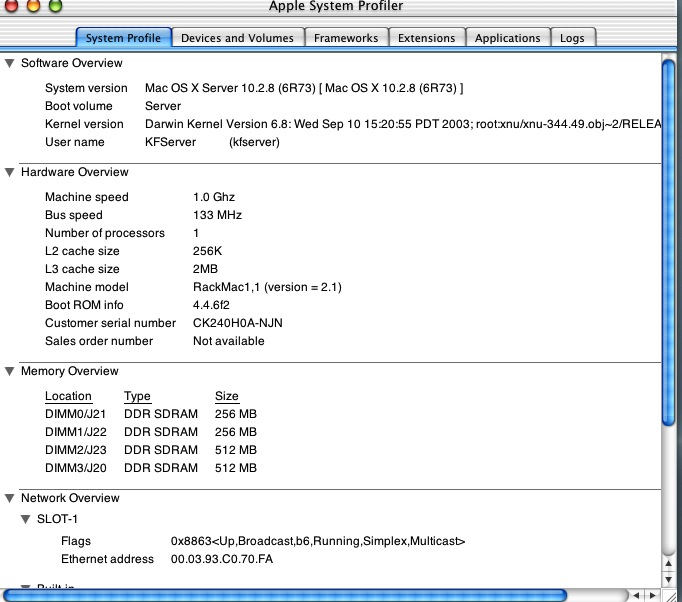Select the DIMM3/J20 memory row
This screenshot has height=602, width=682.
151,468
